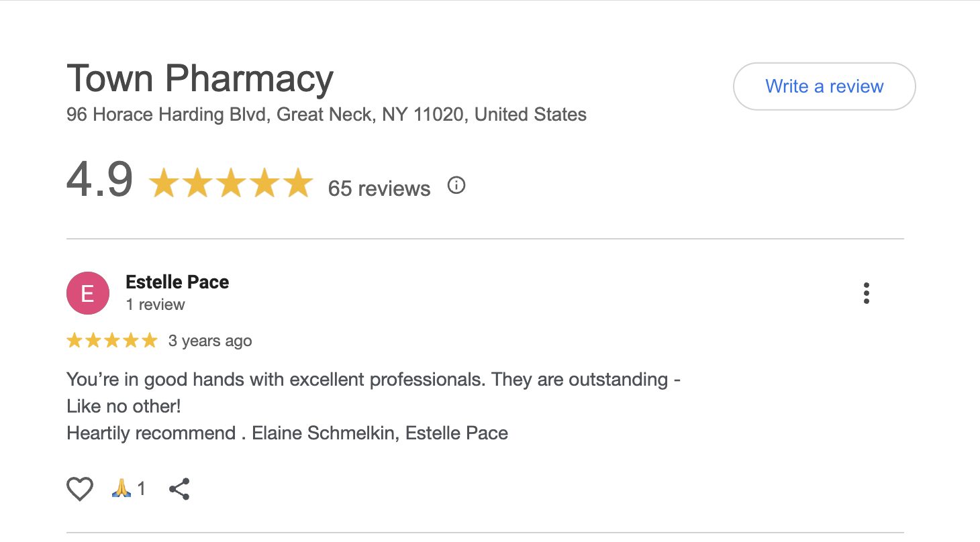Click Estelle Pace's pink avatar icon

click(x=87, y=293)
